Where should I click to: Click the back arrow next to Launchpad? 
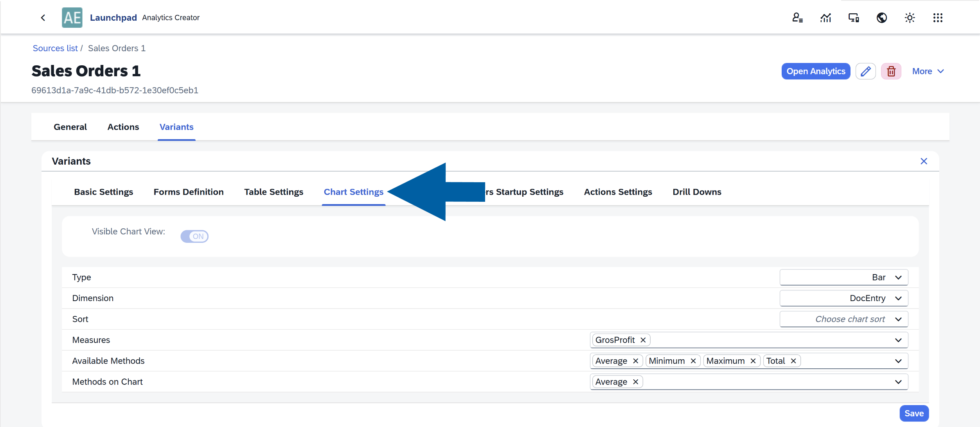[43, 18]
